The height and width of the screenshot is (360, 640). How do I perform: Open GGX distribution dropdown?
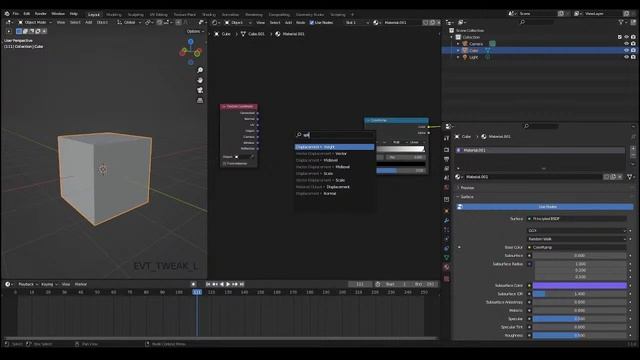pos(577,231)
